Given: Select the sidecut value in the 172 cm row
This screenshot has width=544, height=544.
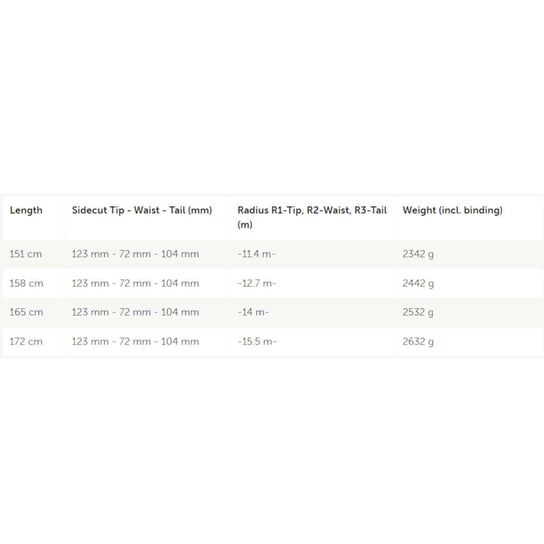Looking at the screenshot, I should coord(135,342).
